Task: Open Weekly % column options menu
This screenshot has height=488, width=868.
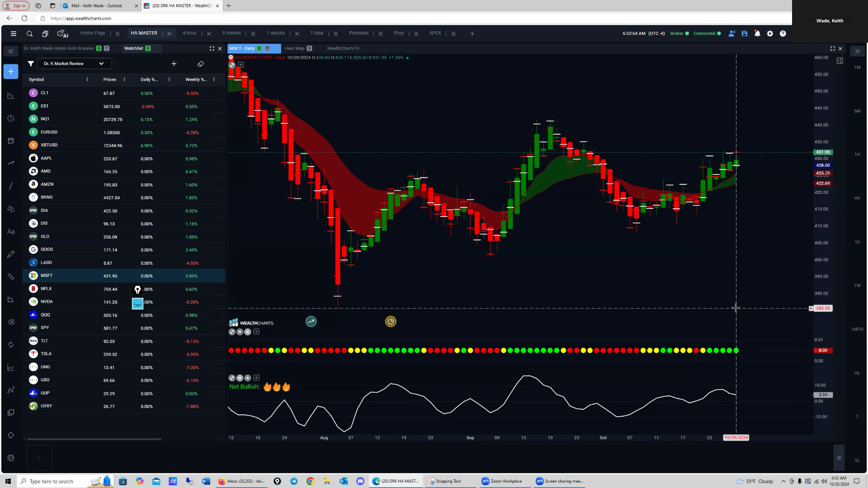Action: click(x=214, y=80)
